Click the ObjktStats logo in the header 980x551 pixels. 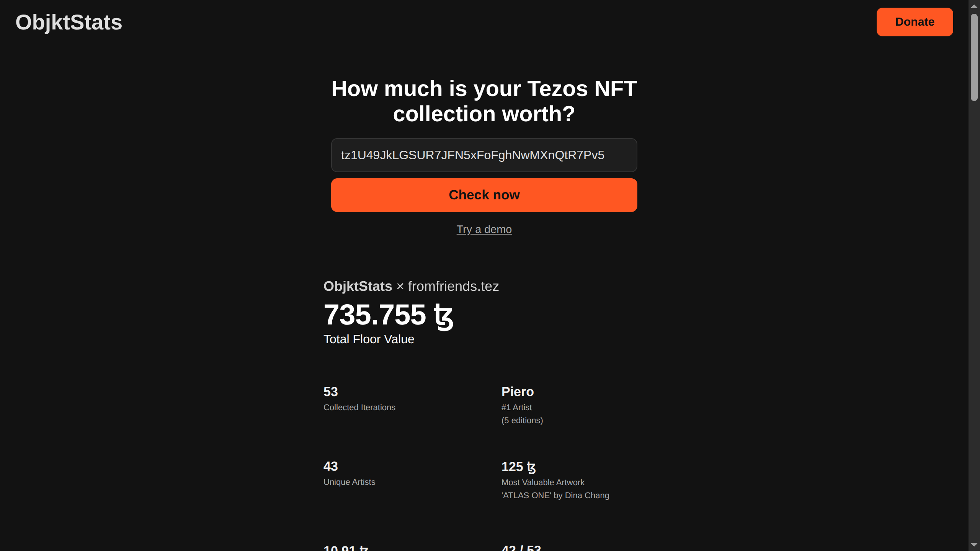pyautogui.click(x=69, y=22)
